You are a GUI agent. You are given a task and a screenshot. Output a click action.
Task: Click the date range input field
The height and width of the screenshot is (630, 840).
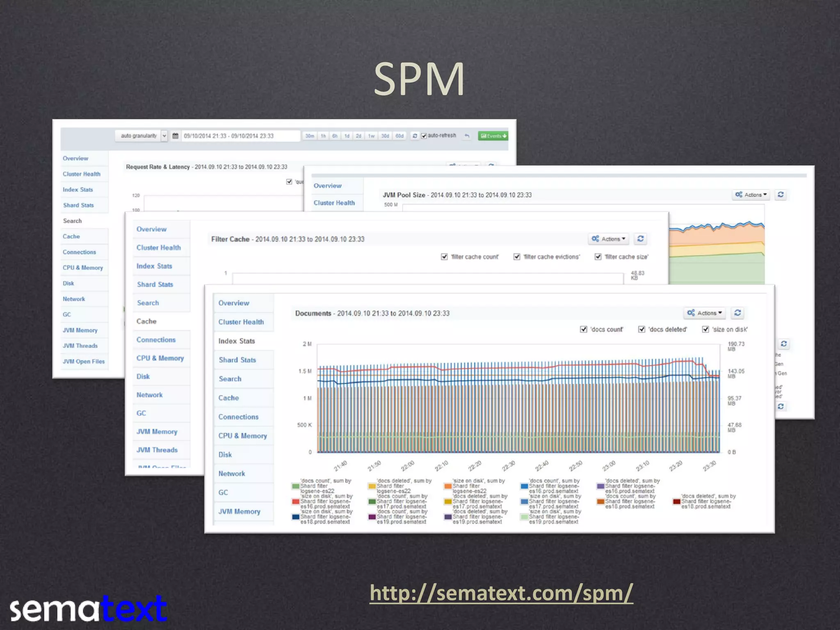coord(241,136)
